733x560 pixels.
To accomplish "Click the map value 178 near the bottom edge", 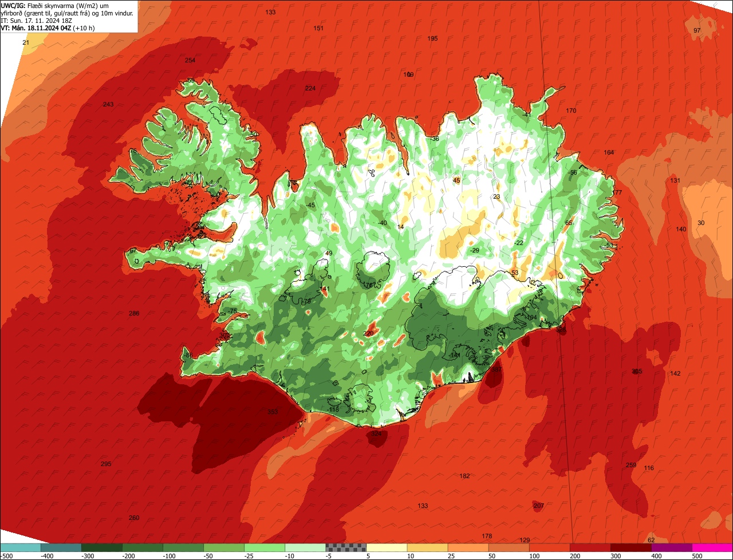I will click(x=487, y=536).
